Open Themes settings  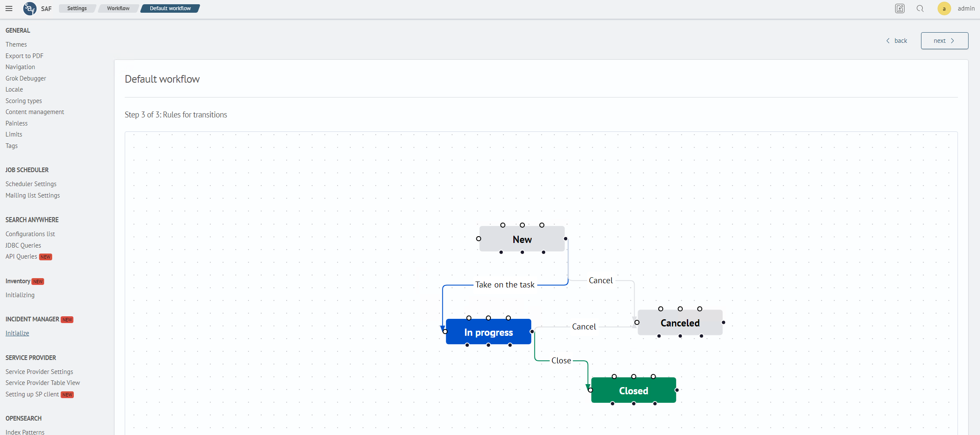16,45
